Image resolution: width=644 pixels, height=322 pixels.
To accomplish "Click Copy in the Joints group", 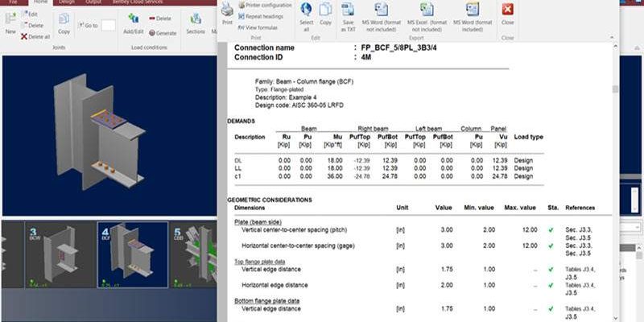I will [64, 23].
